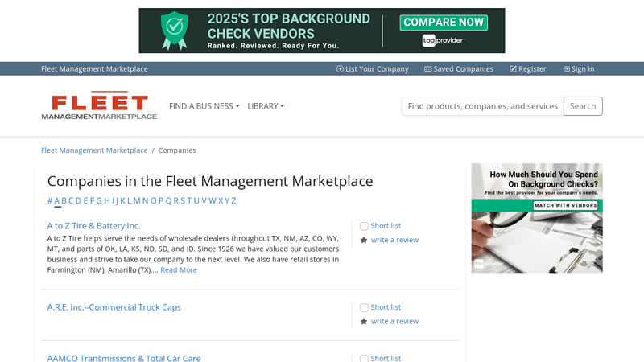This screenshot has width=644, height=362.
Task: Filter companies by letter T
Action: (189, 200)
